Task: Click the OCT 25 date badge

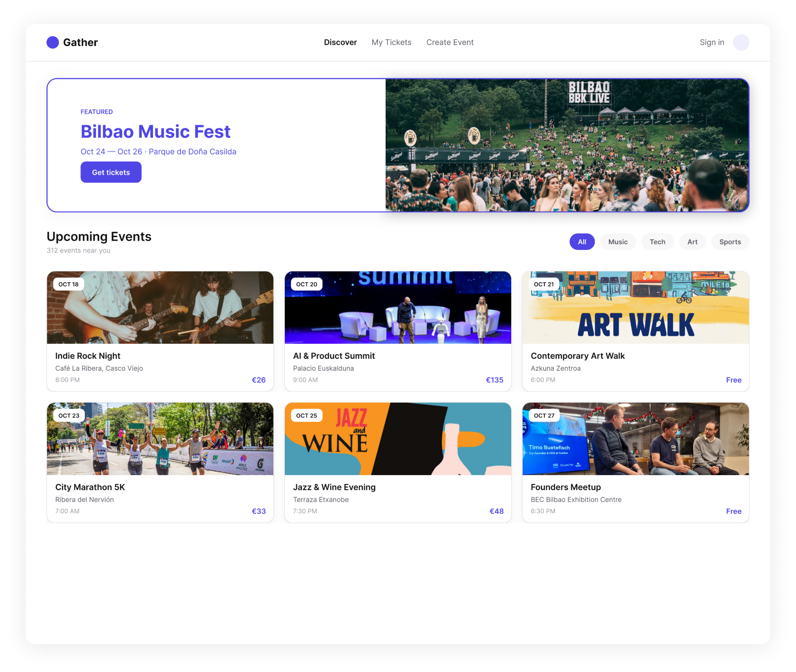Action: coord(306,415)
